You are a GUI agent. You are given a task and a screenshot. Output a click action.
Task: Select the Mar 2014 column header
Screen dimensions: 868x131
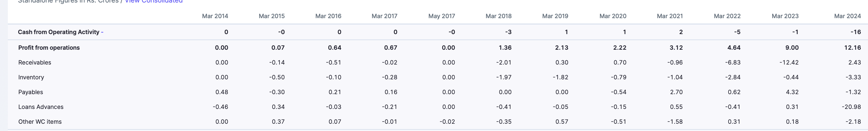click(215, 16)
